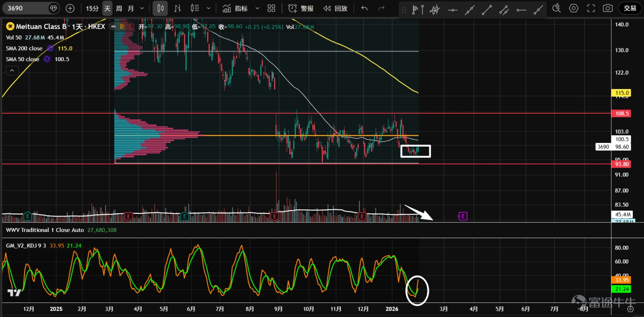Click the 100.5 SMA price axis label
The width and height of the screenshot is (644, 317).
(x=622, y=139)
